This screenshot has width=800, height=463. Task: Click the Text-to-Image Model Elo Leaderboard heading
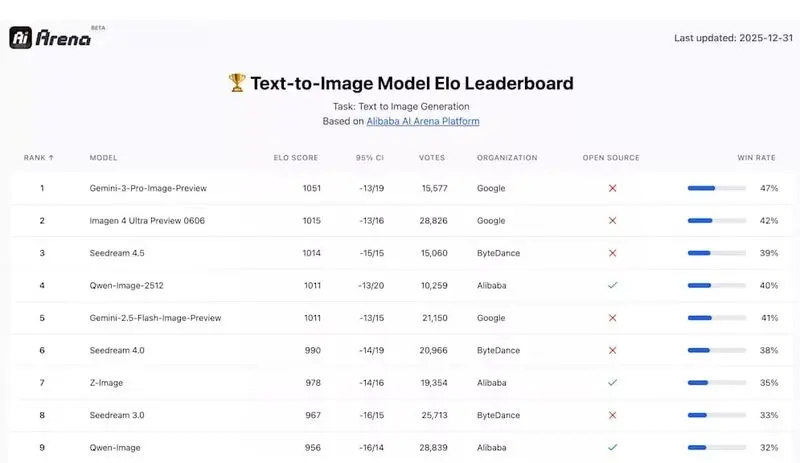(412, 83)
